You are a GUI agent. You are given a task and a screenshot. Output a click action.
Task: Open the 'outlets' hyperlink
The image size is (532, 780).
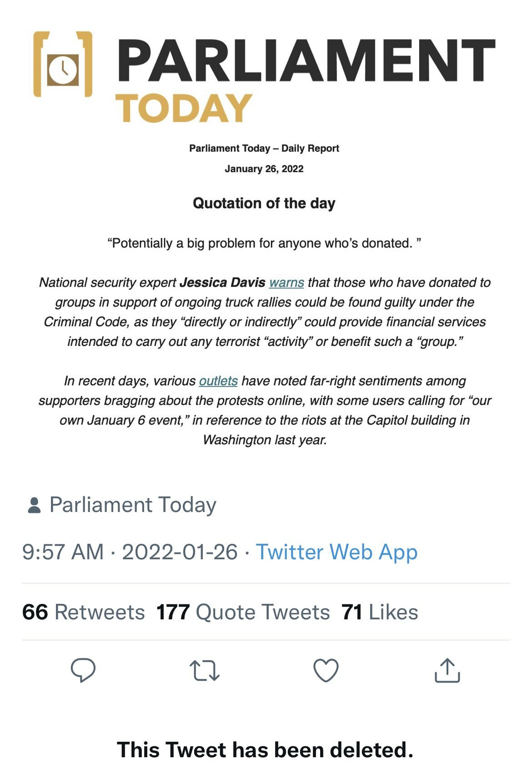pyautogui.click(x=218, y=381)
